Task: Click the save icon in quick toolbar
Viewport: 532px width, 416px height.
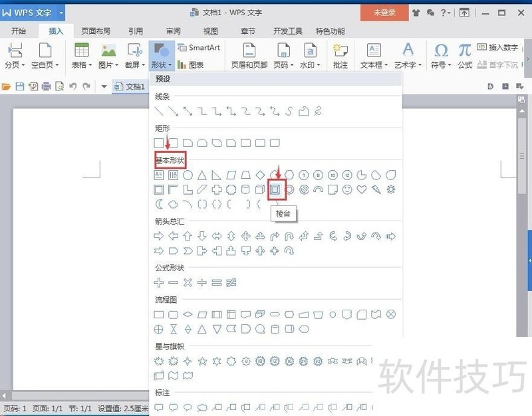Action: click(20, 86)
